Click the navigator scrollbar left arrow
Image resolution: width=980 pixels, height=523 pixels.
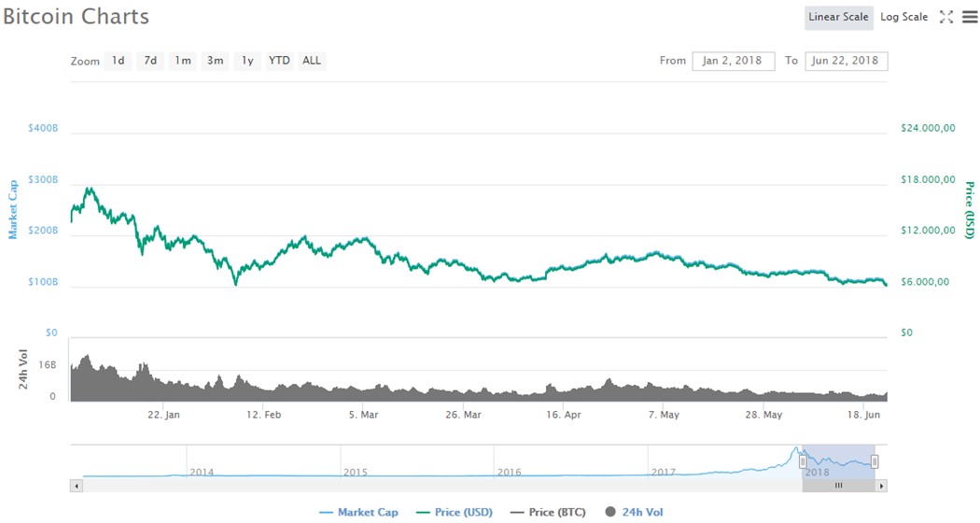coord(77,486)
